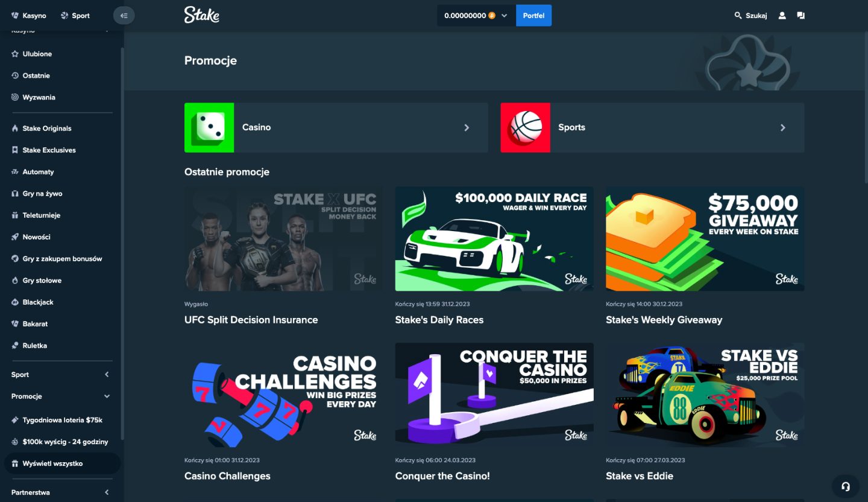Expand the Partnerstwa sidebar section
This screenshot has width=868, height=502.
pos(61,492)
